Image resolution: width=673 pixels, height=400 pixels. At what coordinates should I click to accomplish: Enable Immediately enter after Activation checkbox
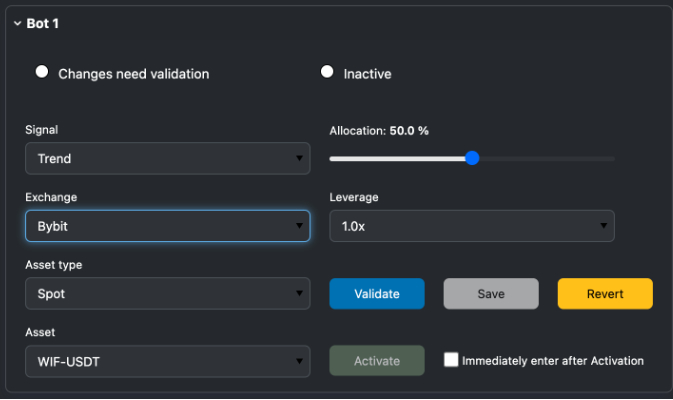(451, 360)
